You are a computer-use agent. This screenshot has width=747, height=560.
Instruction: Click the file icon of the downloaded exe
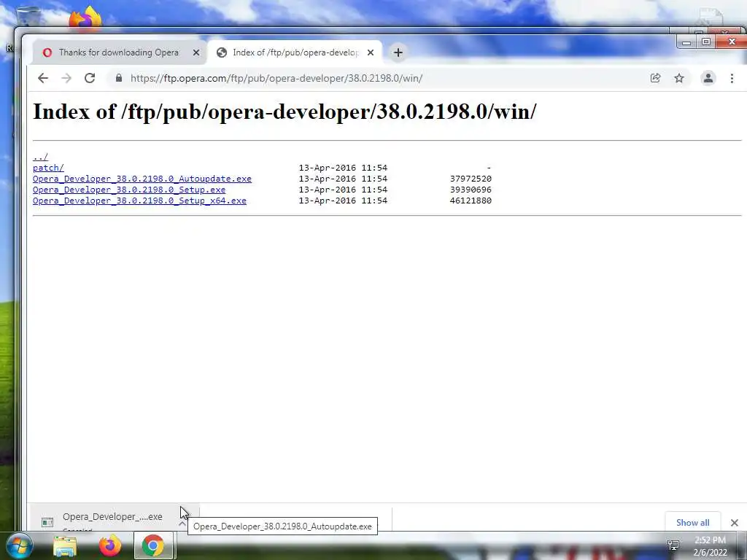click(47, 522)
